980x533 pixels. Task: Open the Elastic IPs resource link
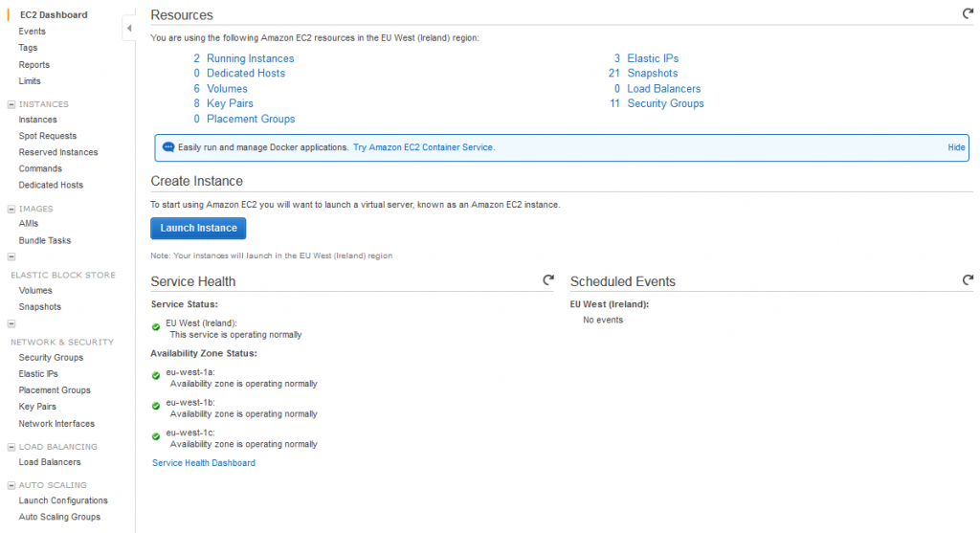point(653,58)
